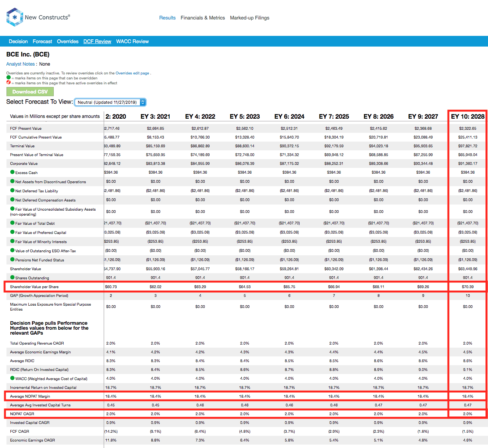488x448 pixels.
Task: Click green dot for Net Deferred Tax Liability
Action: click(x=12, y=190)
